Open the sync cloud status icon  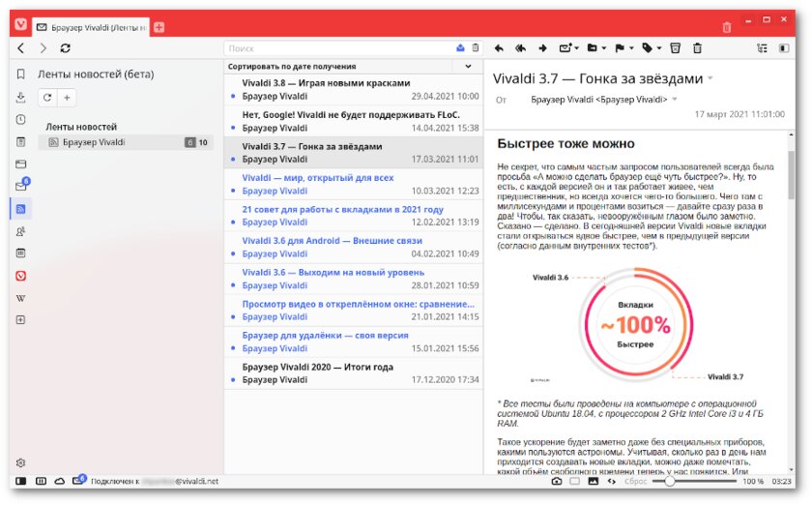pyautogui.click(x=60, y=481)
